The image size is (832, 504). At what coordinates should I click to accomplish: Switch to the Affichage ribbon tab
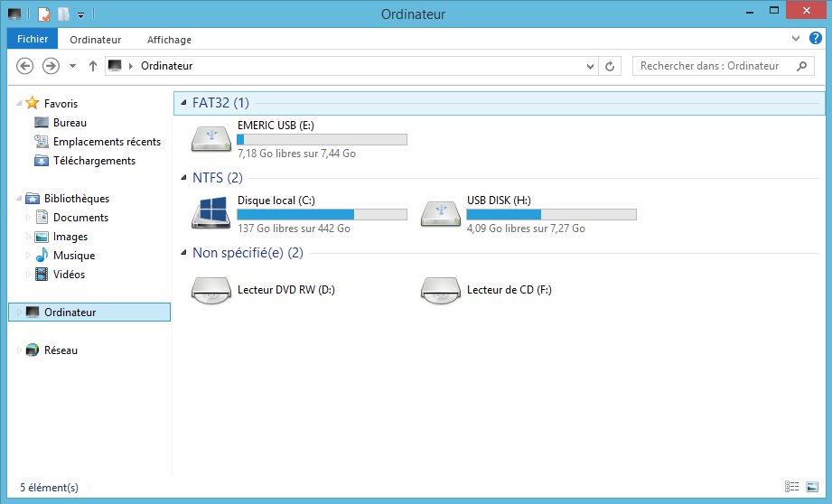pyautogui.click(x=169, y=40)
